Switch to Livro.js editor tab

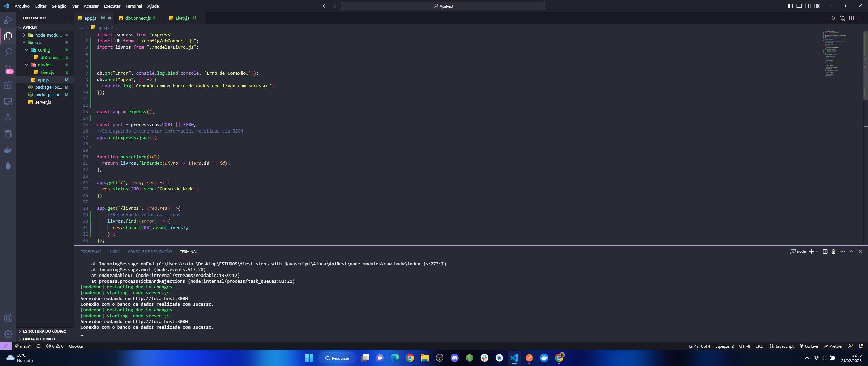coord(182,18)
